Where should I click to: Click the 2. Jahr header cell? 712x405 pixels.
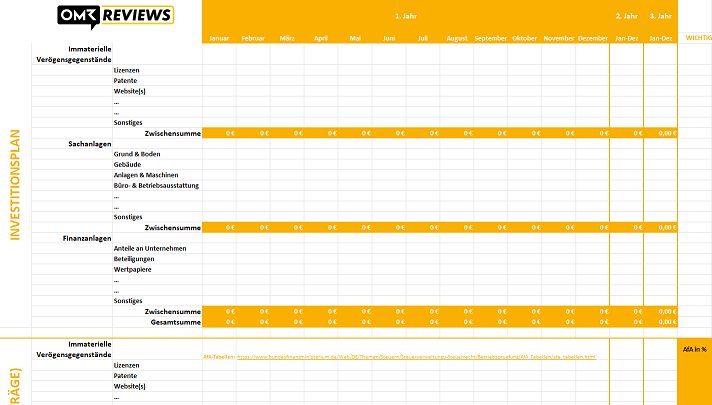tap(626, 16)
